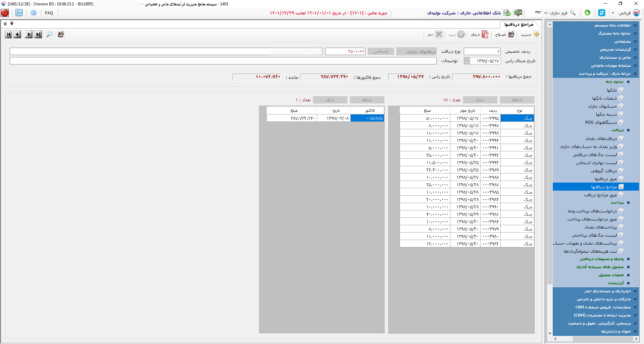The image size is (644, 344).
Task: Click the اشخاص button
Action: [x=381, y=51]
